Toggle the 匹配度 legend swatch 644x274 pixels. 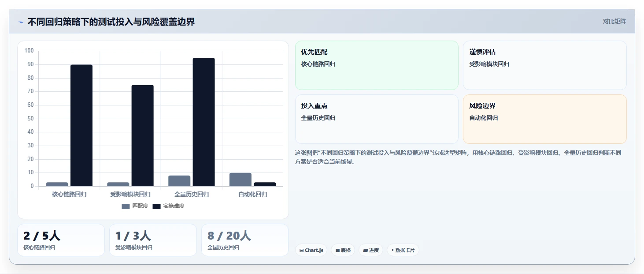126,206
